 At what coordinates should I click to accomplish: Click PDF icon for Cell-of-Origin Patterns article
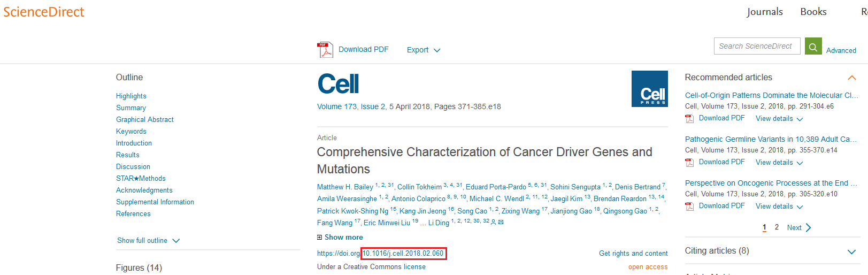(x=689, y=118)
